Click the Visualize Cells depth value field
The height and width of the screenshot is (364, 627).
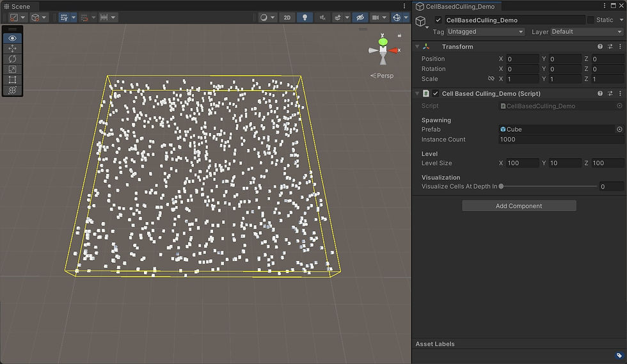tap(612, 186)
